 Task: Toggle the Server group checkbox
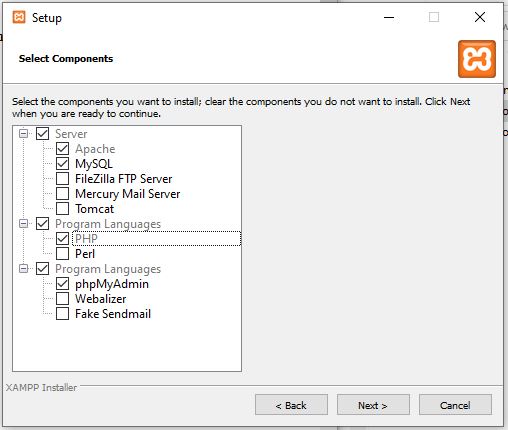(x=42, y=134)
